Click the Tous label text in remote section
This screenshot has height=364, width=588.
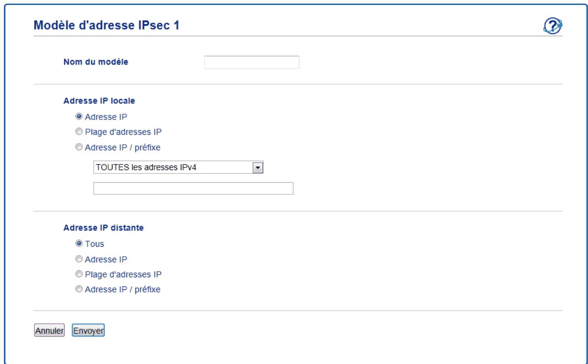(94, 244)
